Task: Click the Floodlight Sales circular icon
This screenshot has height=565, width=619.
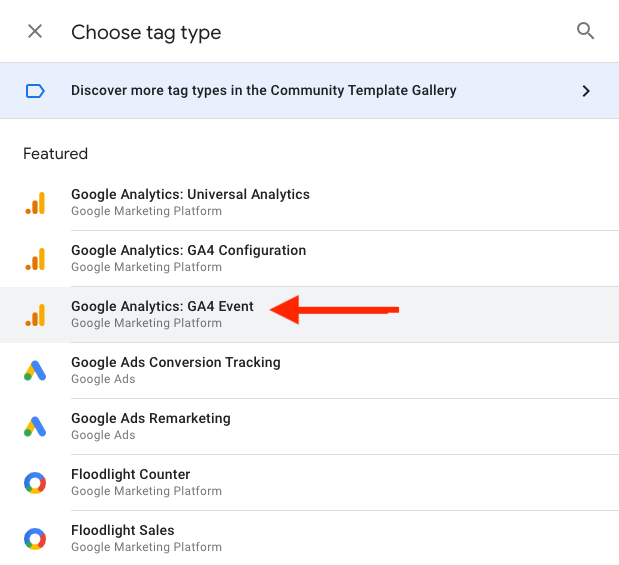Action: (35, 539)
